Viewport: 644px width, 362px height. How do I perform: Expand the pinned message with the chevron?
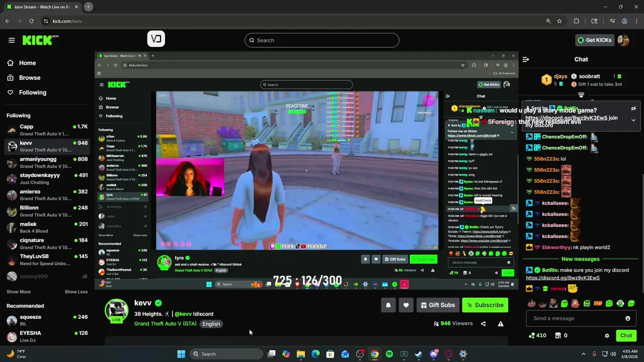click(633, 120)
